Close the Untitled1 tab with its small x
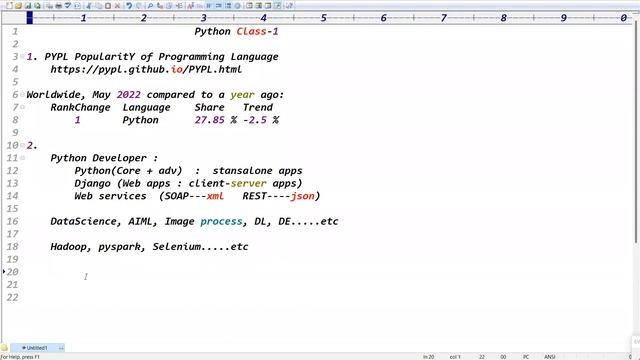640x360 pixels. tap(61, 348)
